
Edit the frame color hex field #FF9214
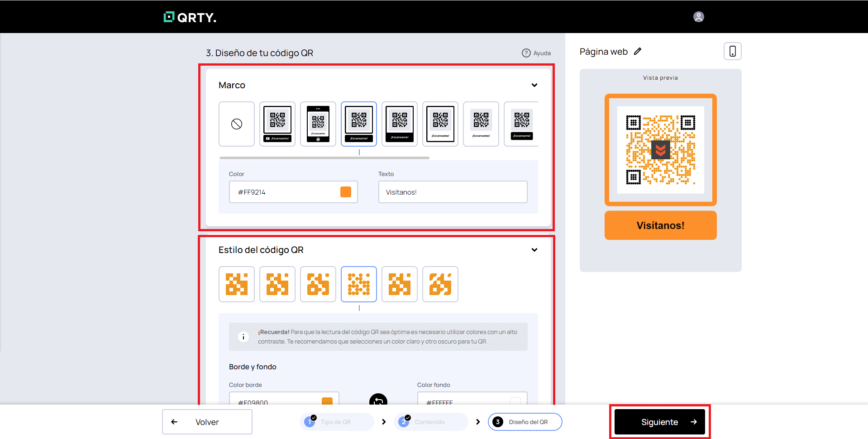[x=293, y=192]
